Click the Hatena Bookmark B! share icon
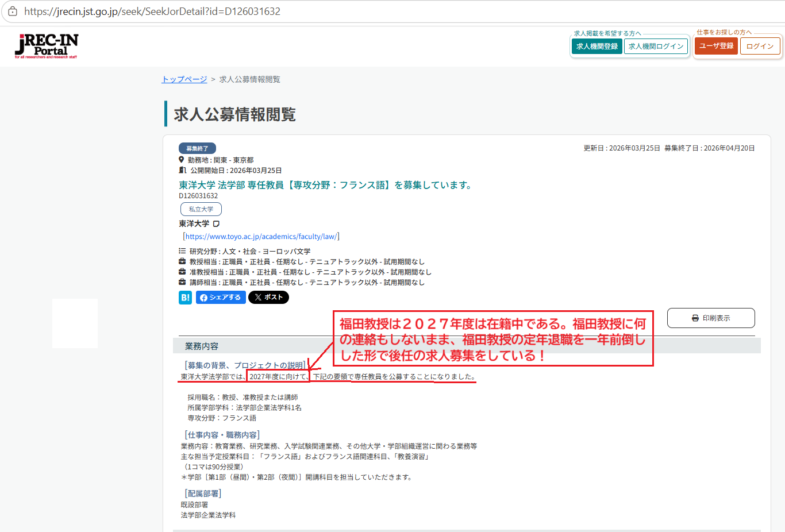The height and width of the screenshot is (532, 785). coord(185,298)
